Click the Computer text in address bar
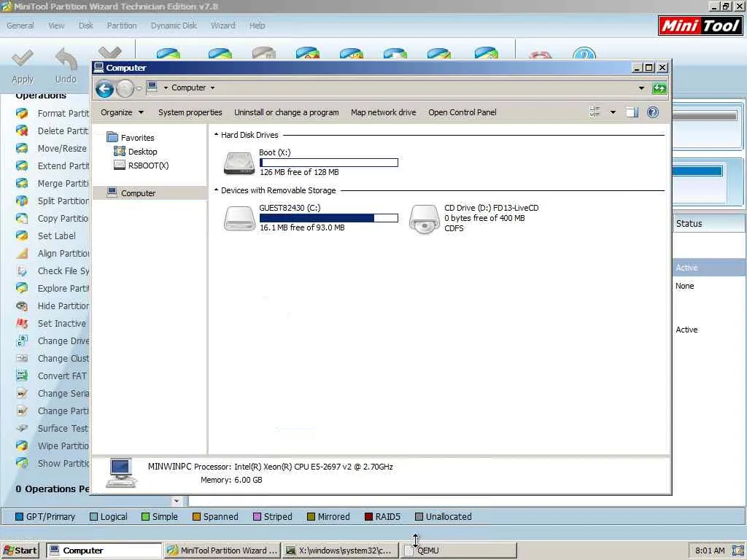The image size is (747, 560). [x=189, y=88]
